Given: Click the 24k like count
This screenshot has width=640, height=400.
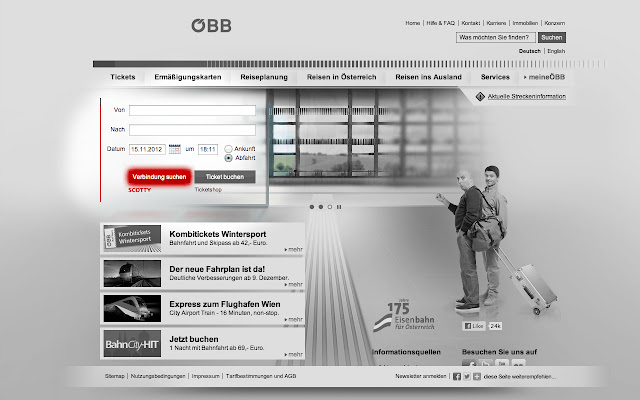Looking at the screenshot, I should tap(495, 326).
